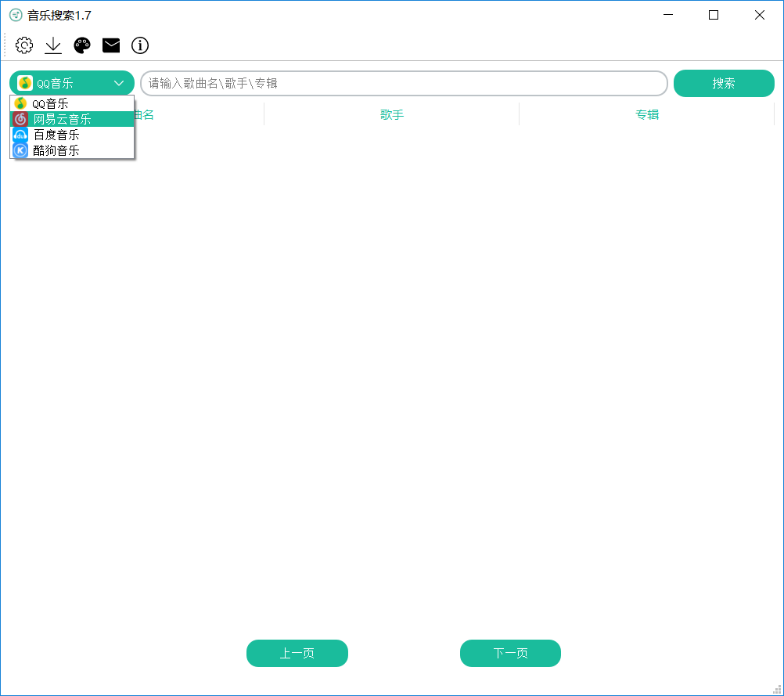This screenshot has width=784, height=696.
Task: Open the download manager arrow icon
Action: coord(53,45)
